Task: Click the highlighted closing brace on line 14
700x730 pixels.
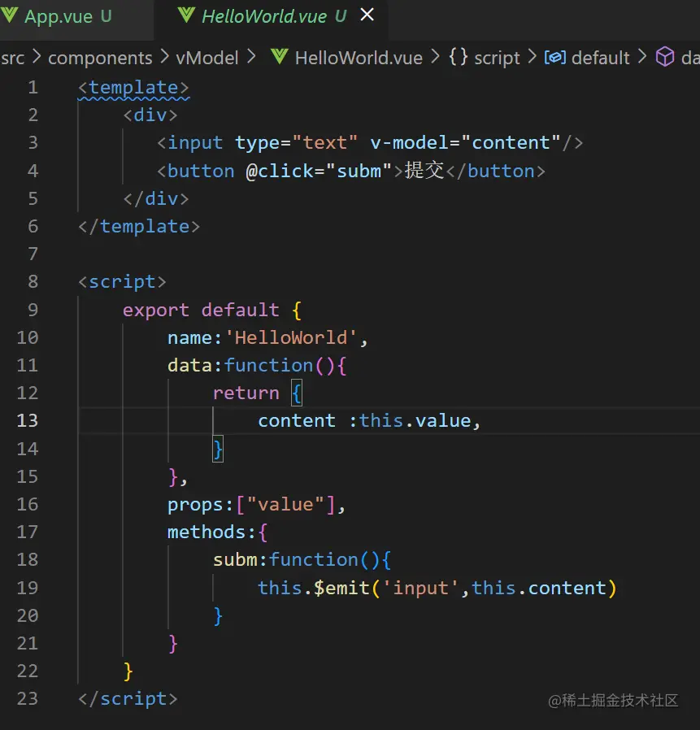Action: (218, 450)
